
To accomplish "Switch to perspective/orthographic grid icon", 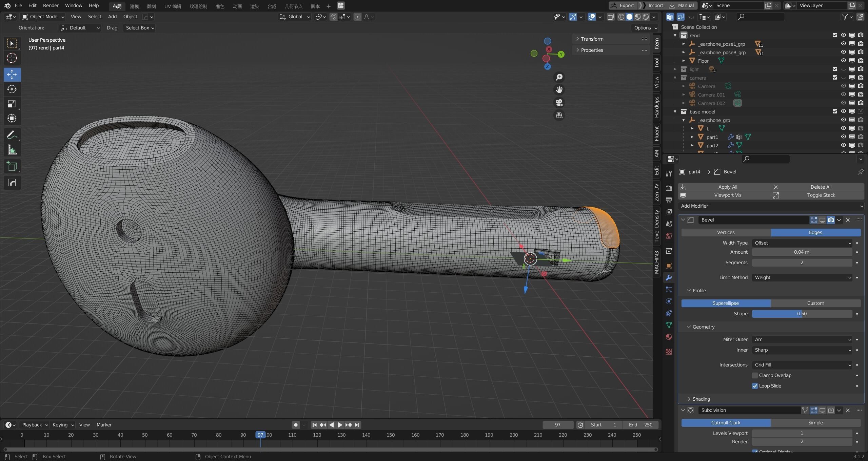I will [559, 116].
